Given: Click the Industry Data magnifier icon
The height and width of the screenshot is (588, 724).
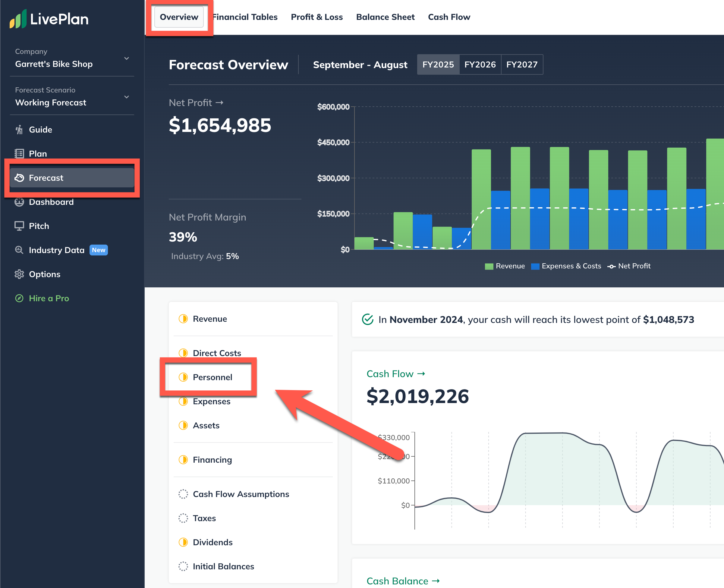Looking at the screenshot, I should pos(19,250).
